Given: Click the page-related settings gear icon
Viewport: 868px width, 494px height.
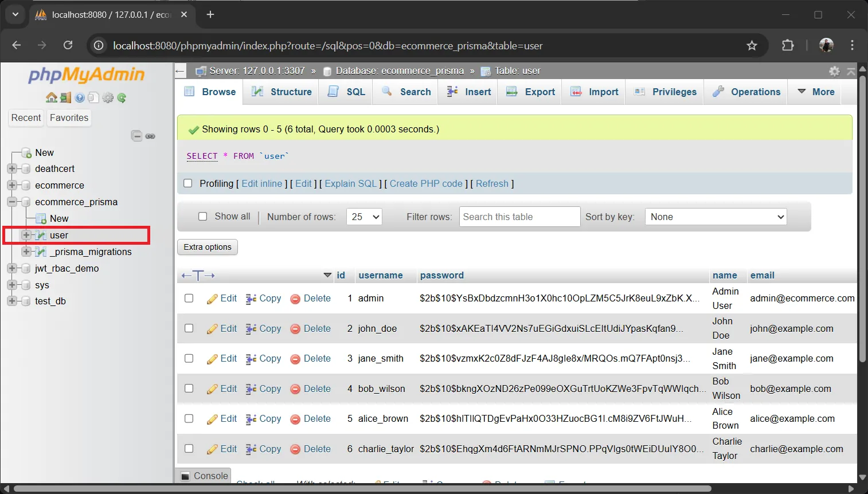Looking at the screenshot, I should coord(835,71).
